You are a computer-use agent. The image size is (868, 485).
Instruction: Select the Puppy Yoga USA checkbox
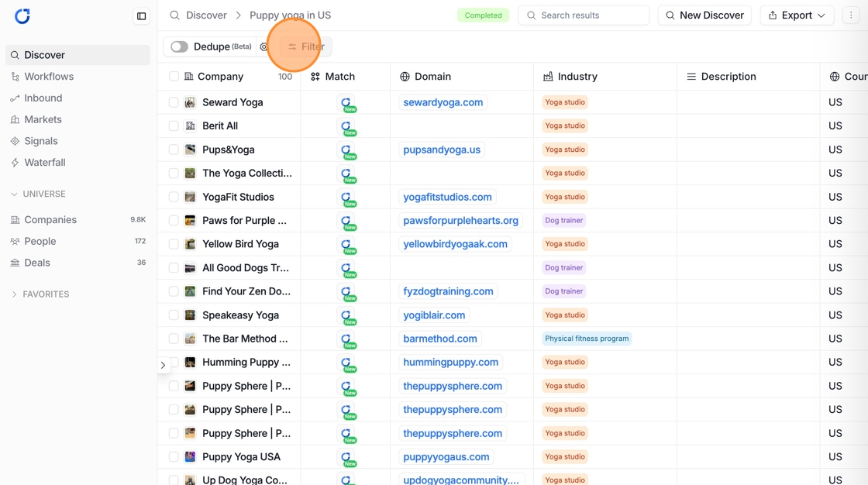tap(174, 457)
